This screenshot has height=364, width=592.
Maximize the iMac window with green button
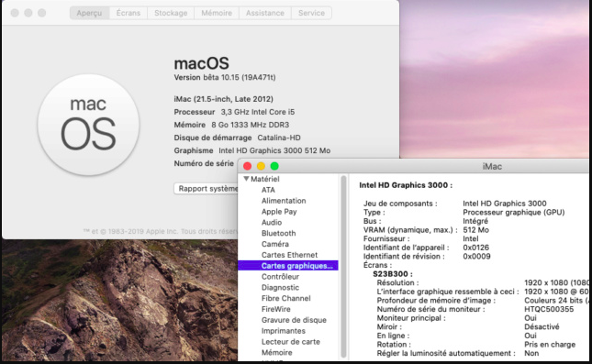tap(274, 166)
